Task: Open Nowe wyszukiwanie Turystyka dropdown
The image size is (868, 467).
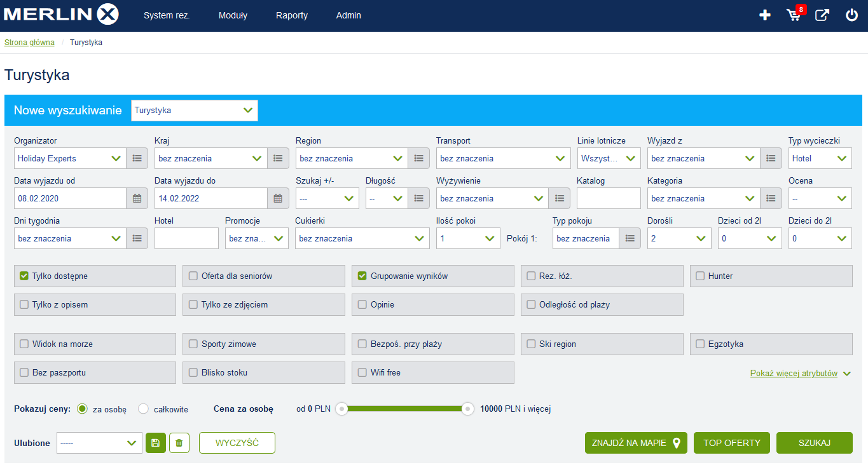Action: click(195, 110)
